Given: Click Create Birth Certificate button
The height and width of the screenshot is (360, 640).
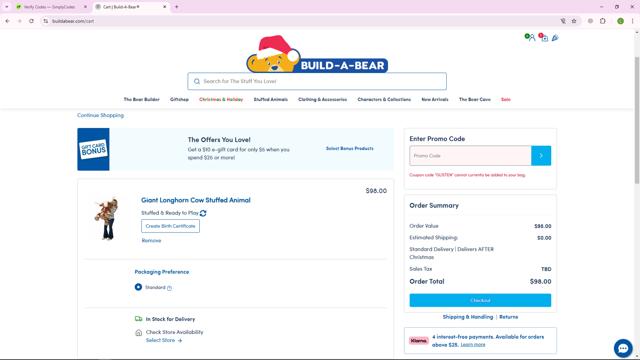Looking at the screenshot, I should (x=170, y=226).
